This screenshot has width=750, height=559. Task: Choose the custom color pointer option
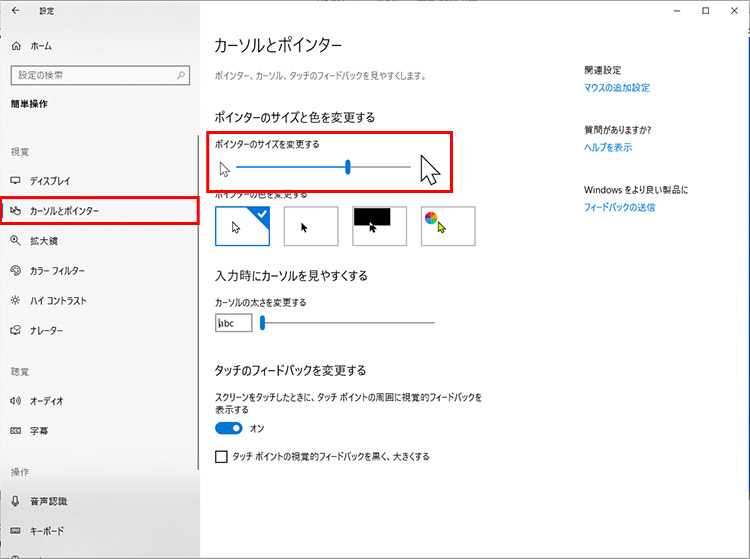click(x=448, y=226)
